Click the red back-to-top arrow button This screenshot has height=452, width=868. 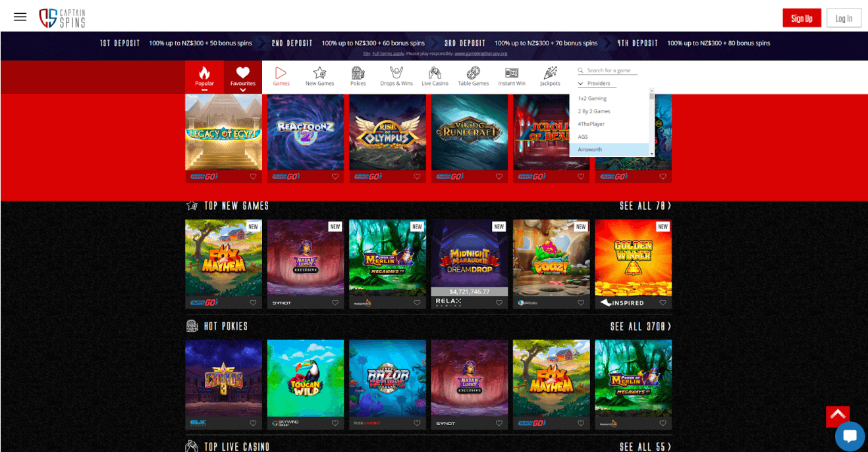[x=838, y=416]
